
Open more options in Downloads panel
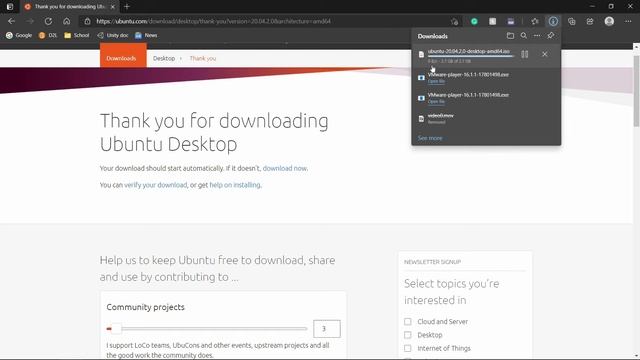537,36
